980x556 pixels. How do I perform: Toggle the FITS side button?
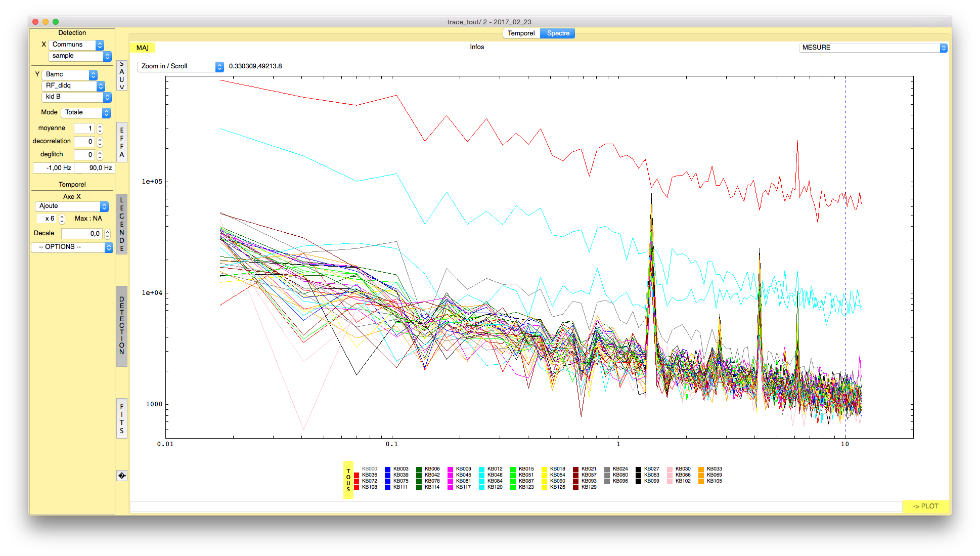[x=121, y=418]
